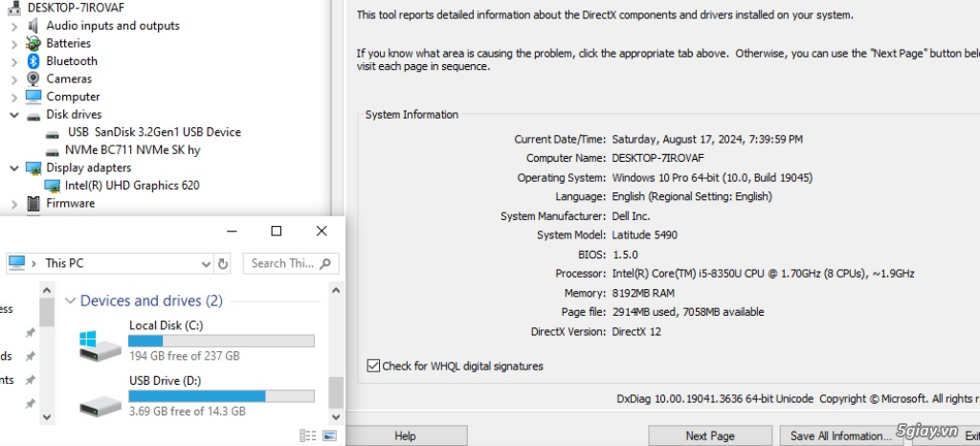Click the Batteries category icon

33,43
